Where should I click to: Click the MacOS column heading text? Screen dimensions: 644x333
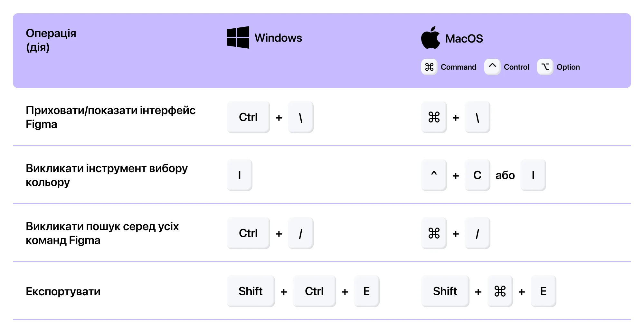coord(464,39)
